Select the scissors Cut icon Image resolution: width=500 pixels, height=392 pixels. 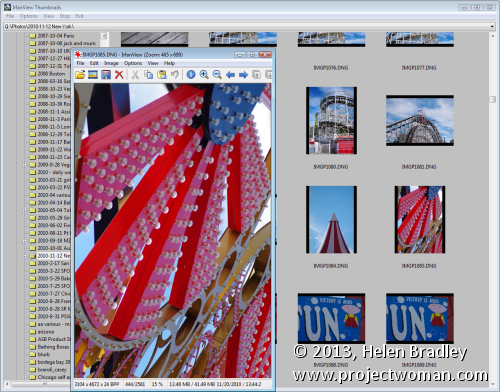click(x=135, y=75)
